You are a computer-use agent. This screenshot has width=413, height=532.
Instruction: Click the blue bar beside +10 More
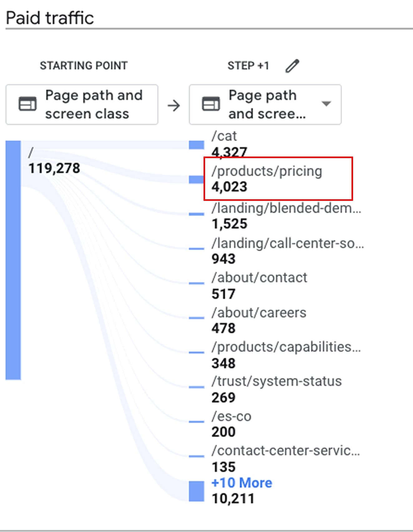tap(196, 491)
